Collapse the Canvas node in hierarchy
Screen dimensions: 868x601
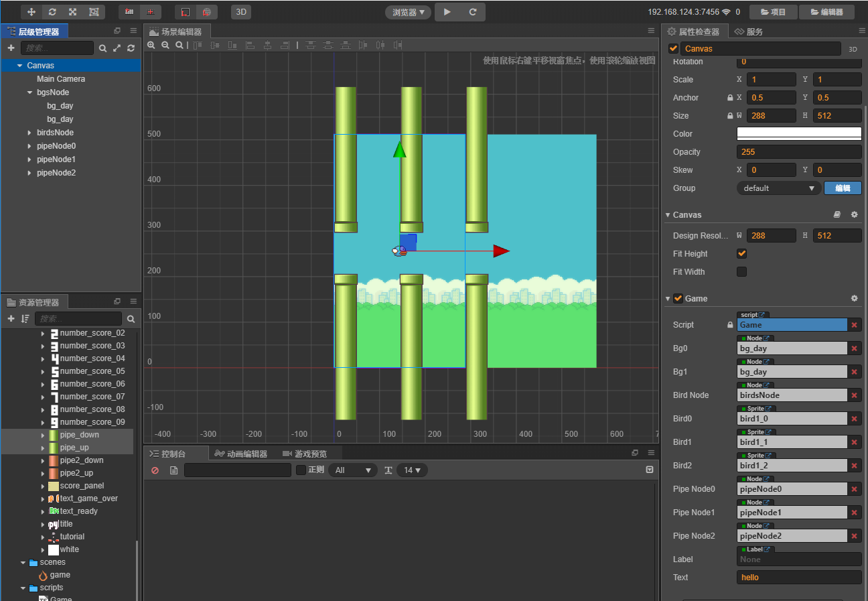pos(19,66)
